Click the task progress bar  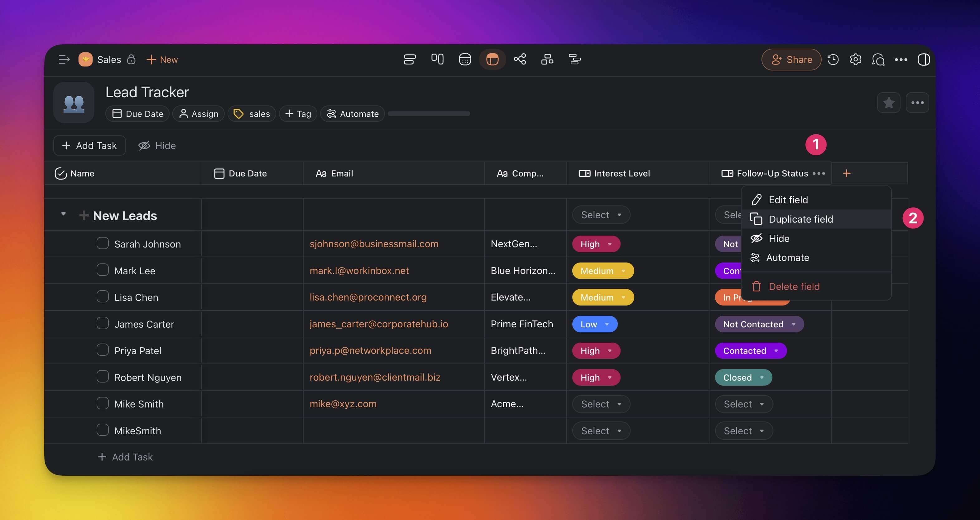click(x=429, y=113)
